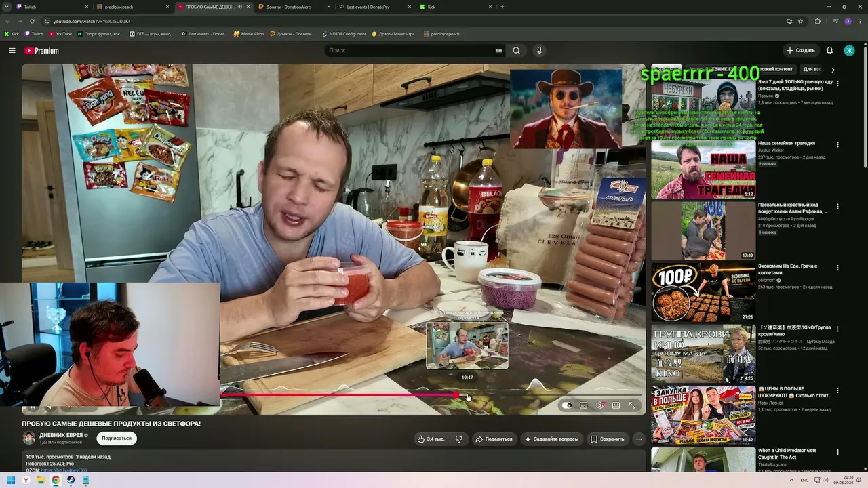Open the Meme Alerts bookmark
The image size is (868, 488).
249,34
